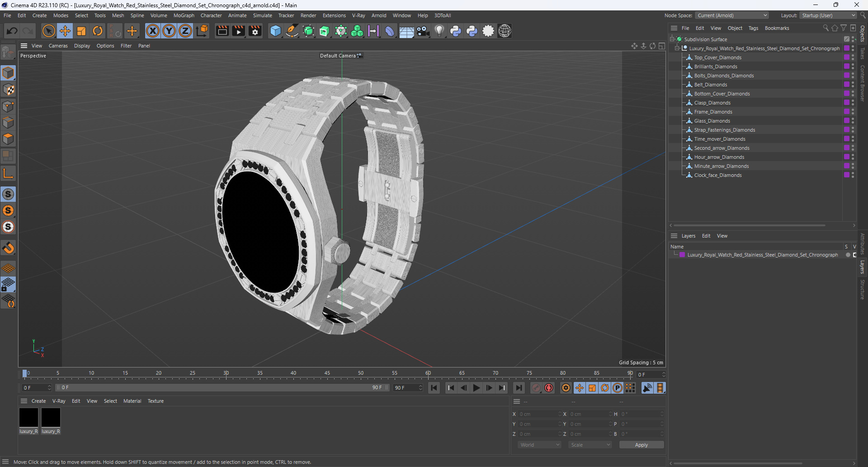Add a Light object
Image resolution: width=868 pixels, height=467 pixels.
click(439, 31)
